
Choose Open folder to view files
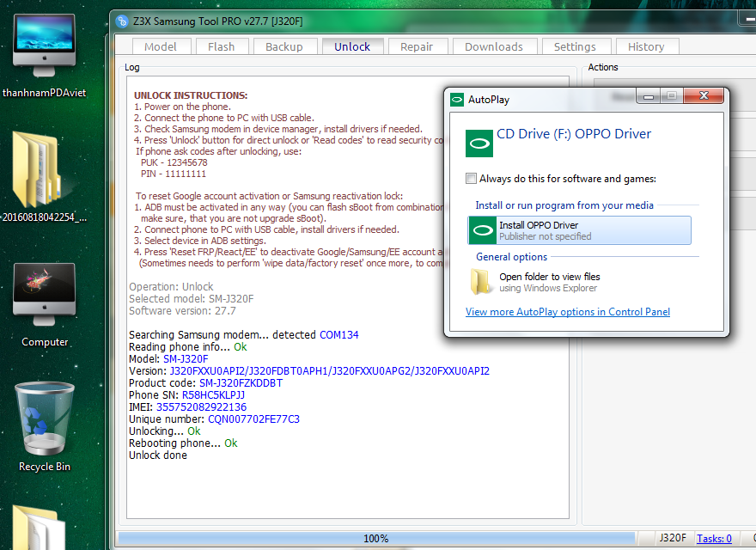[580, 282]
